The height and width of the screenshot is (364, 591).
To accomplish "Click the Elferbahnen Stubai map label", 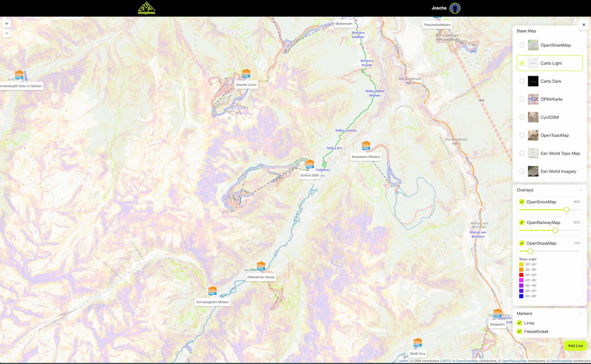I will tap(261, 277).
